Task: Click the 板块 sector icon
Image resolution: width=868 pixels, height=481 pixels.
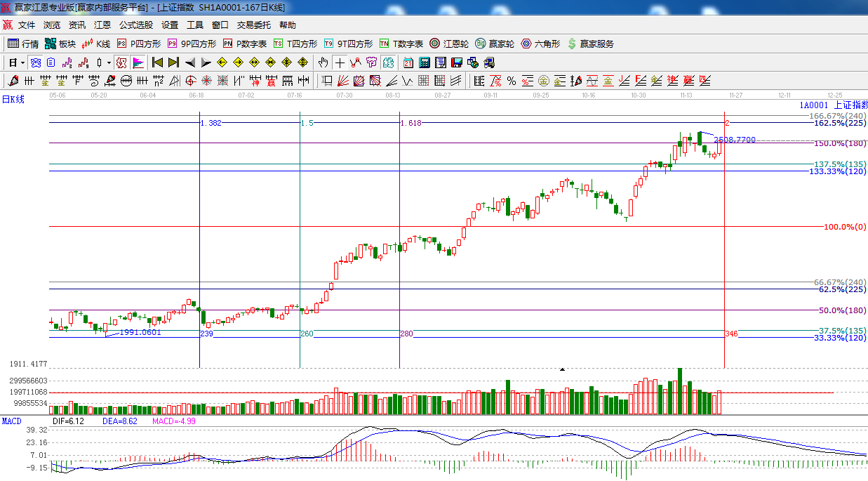Action: click(60, 44)
